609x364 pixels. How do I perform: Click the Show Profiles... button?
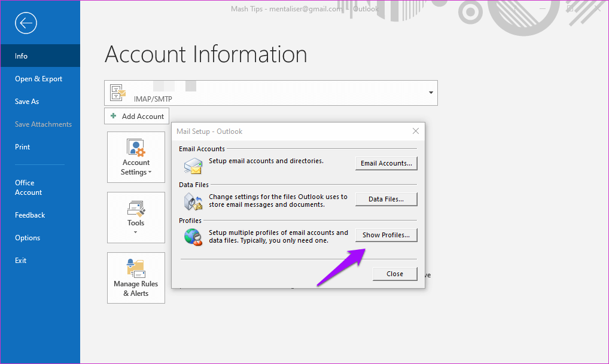point(386,235)
